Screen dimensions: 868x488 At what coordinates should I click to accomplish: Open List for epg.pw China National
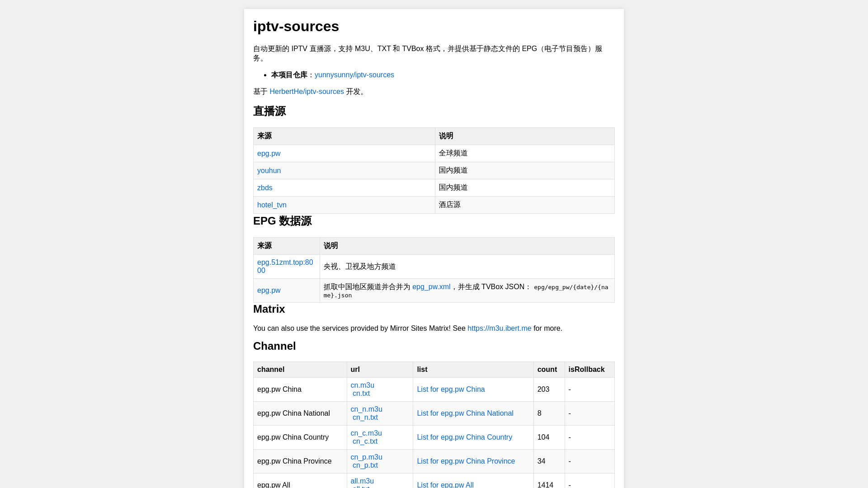(x=465, y=413)
